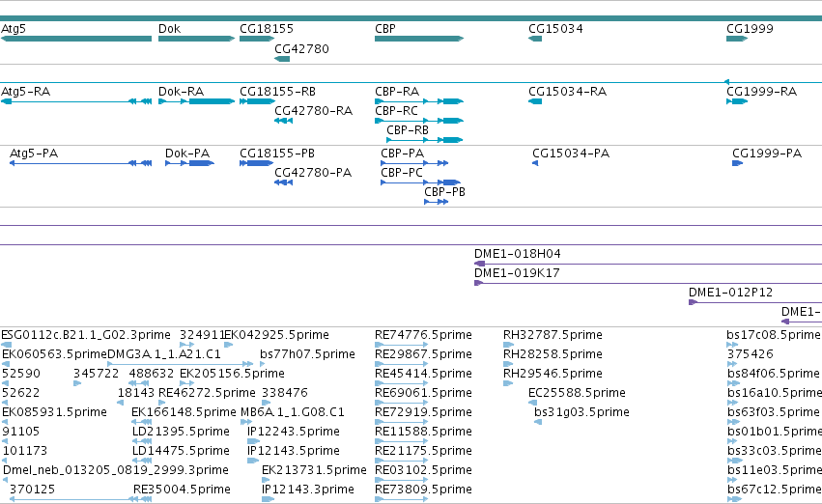Click the 345722 EST label

(96, 374)
